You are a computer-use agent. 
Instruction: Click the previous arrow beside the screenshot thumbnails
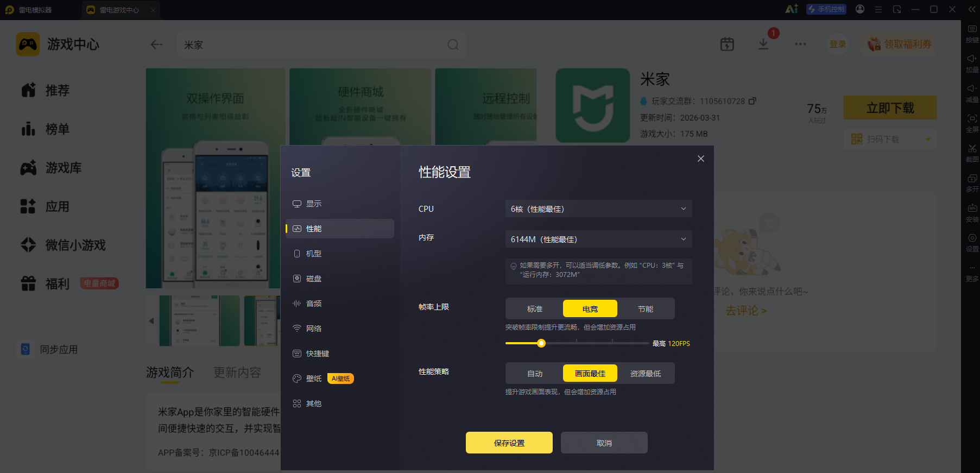point(151,321)
